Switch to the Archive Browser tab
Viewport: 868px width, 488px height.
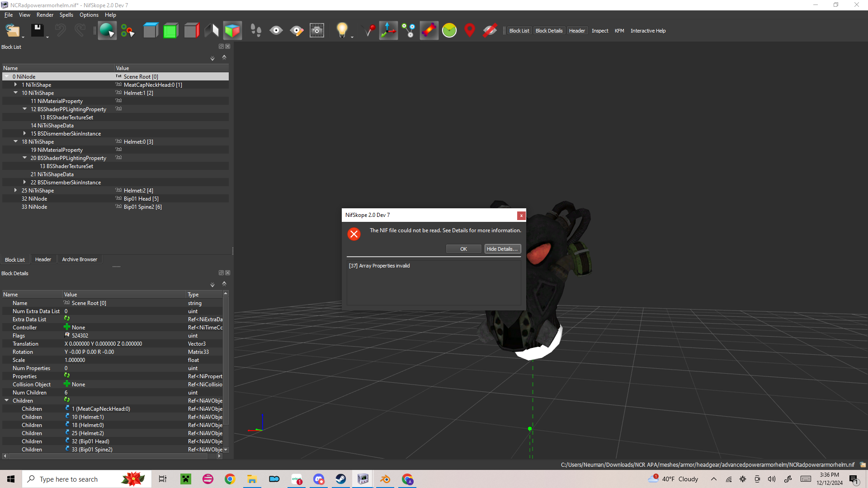pos(80,259)
